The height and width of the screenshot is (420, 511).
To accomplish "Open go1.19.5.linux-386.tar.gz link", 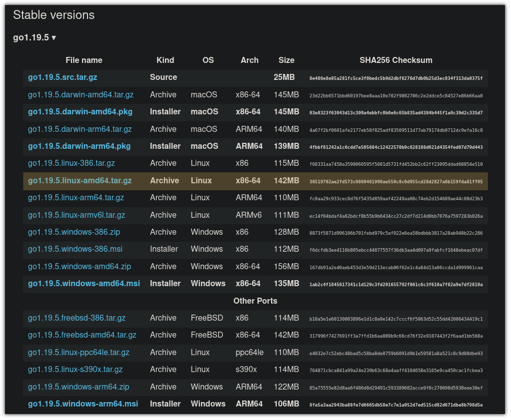I will coord(71,163).
